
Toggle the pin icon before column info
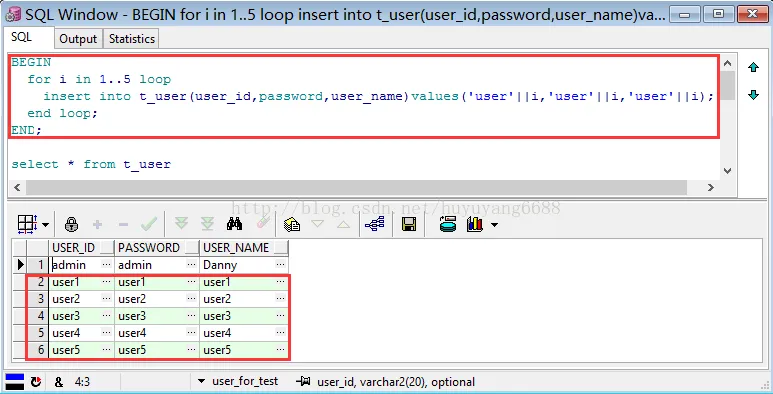point(303,381)
